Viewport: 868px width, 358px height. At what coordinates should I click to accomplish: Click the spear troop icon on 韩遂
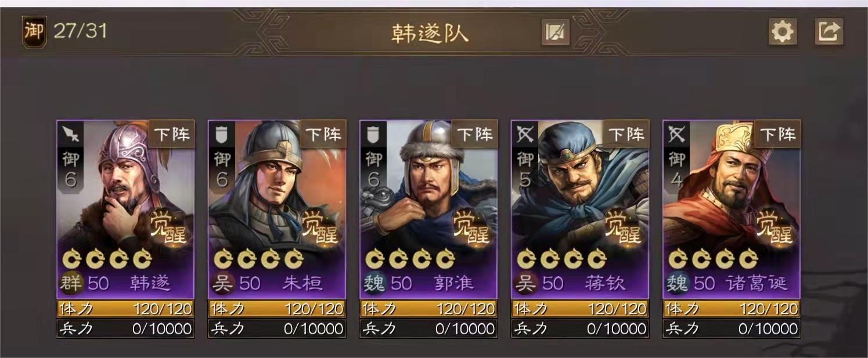(x=70, y=135)
